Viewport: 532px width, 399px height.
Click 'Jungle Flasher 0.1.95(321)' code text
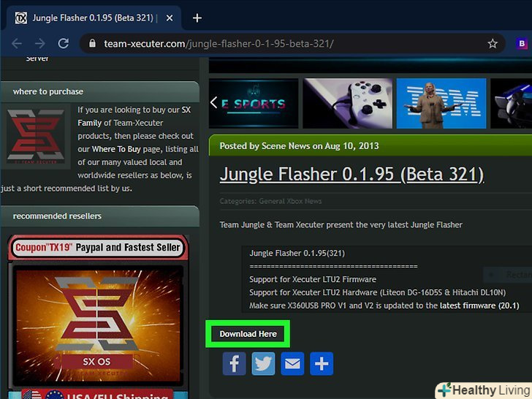pyautogui.click(x=297, y=254)
